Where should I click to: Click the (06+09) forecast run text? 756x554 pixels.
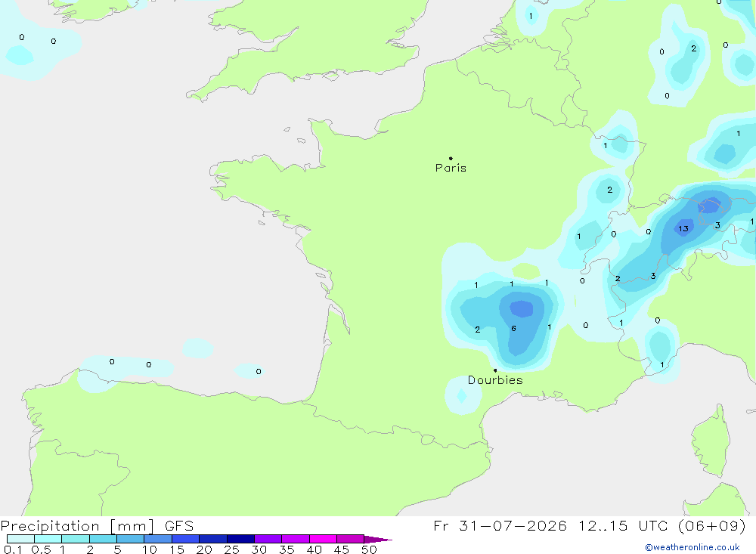coord(713,525)
